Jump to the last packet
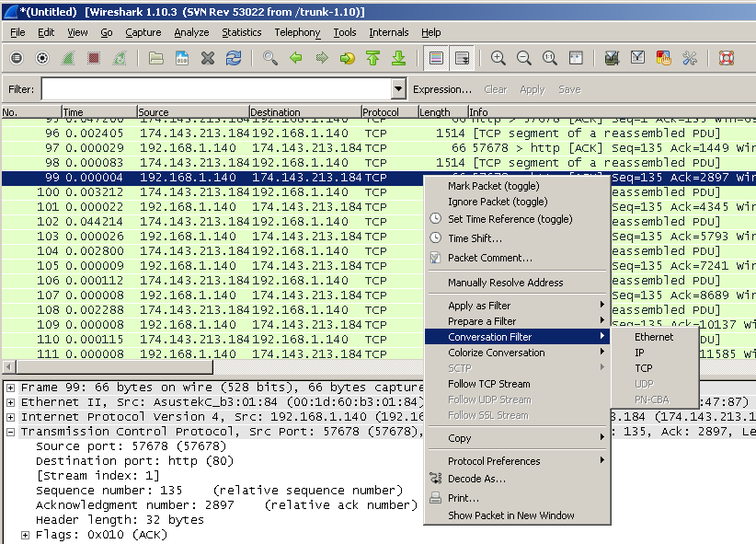Viewport: 756px width, 544px height. tap(398, 58)
